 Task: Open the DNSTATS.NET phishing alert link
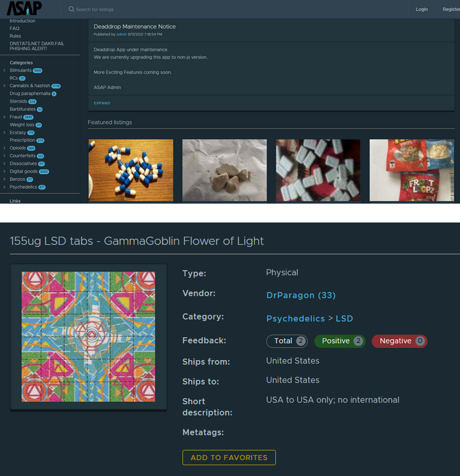pos(36,46)
